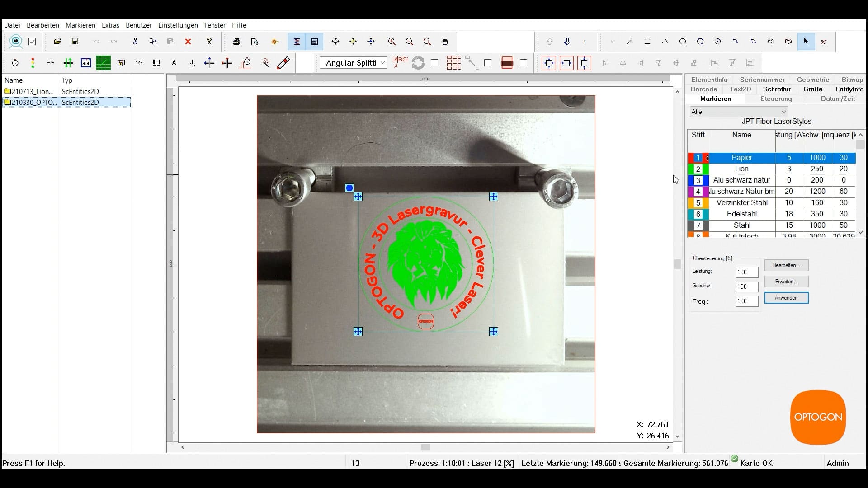
Task: Switch to the Schraffur tab
Action: coord(777,89)
